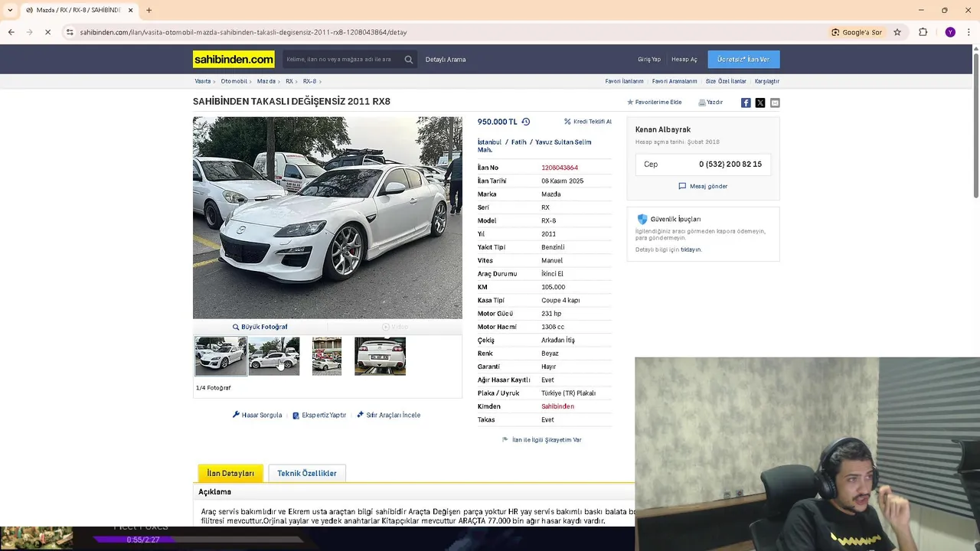Click the Giriş Yap link
Viewport: 980px width, 551px height.
pyautogui.click(x=649, y=60)
